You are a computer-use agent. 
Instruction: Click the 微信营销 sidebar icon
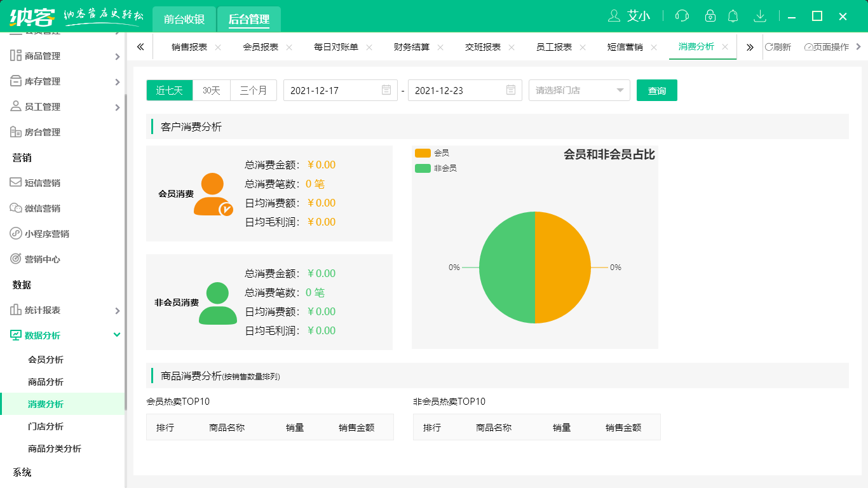pos(14,208)
